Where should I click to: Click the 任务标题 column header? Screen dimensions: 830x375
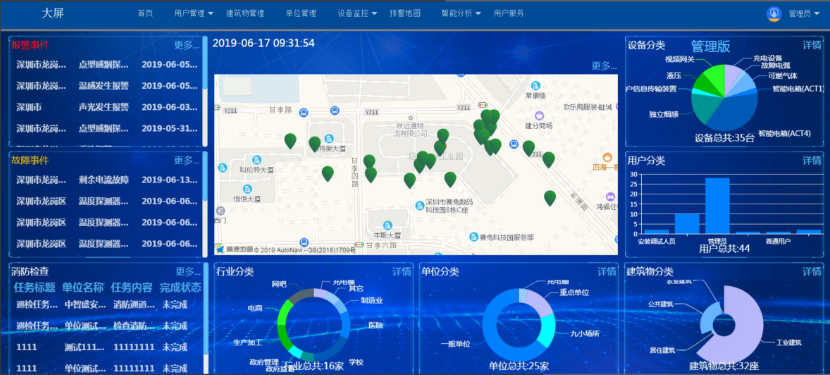click(34, 288)
